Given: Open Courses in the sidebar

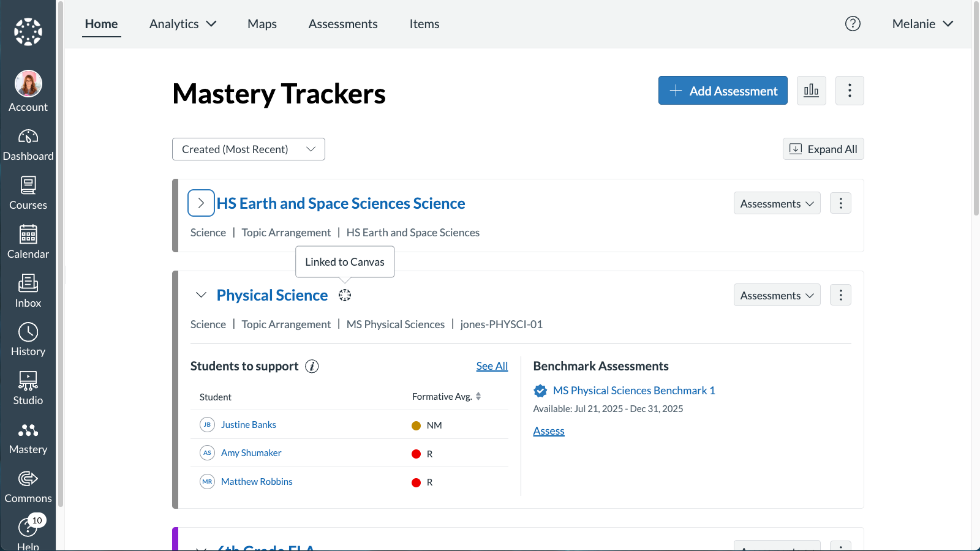Looking at the screenshot, I should coord(28,193).
